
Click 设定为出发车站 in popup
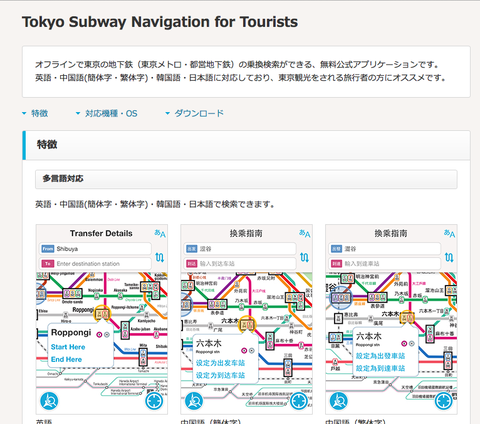(220, 363)
